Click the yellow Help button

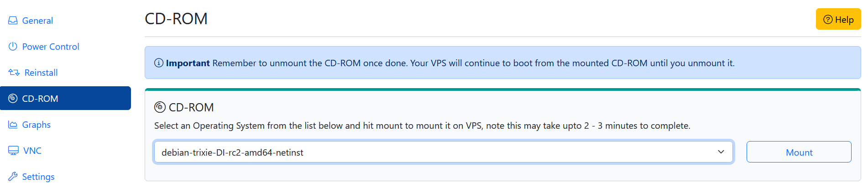point(838,19)
